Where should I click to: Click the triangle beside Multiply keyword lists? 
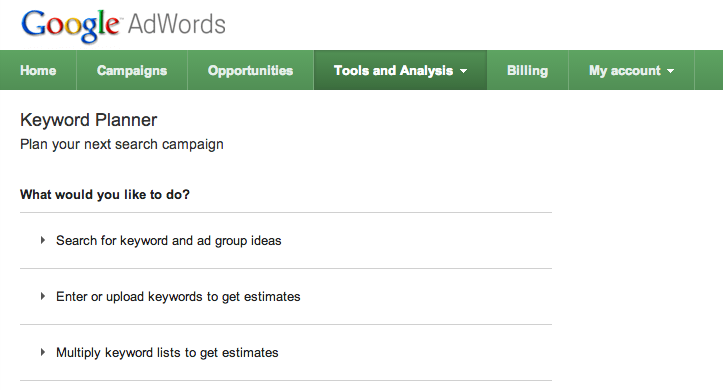click(42, 352)
